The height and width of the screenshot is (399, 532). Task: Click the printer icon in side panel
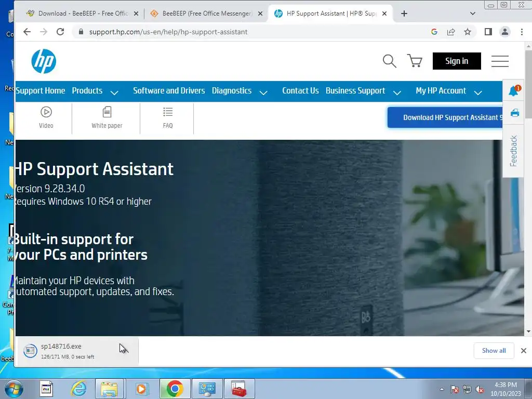(x=515, y=113)
